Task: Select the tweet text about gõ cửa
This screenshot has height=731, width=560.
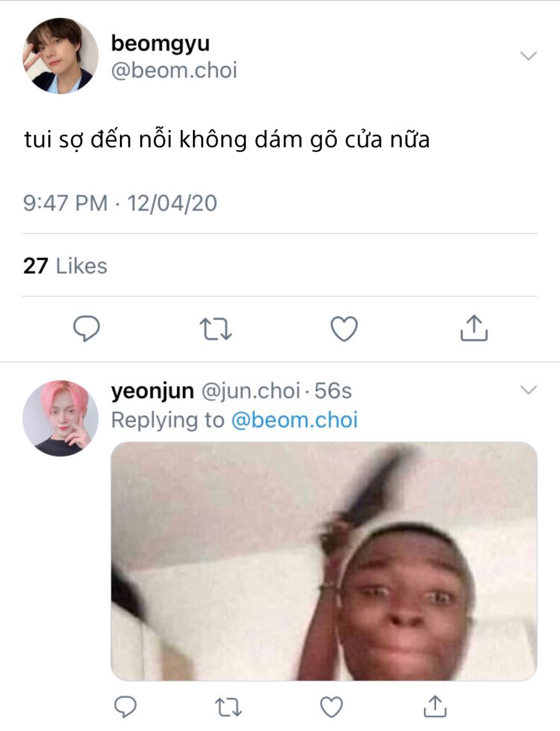Action: 227,139
